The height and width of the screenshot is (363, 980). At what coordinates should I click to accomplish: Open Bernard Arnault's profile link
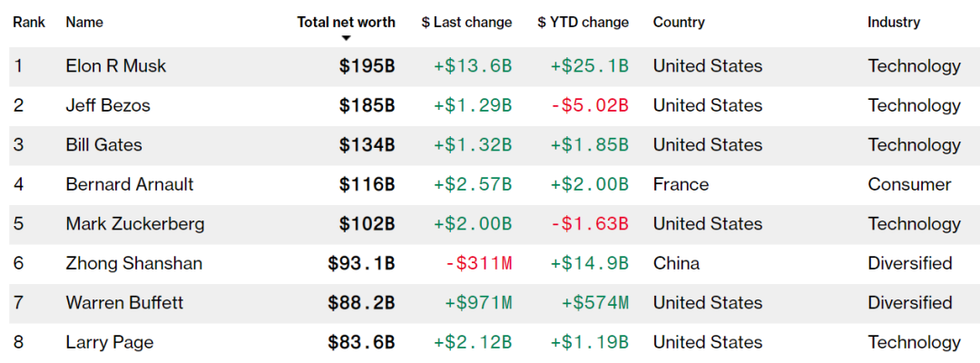pos(130,184)
